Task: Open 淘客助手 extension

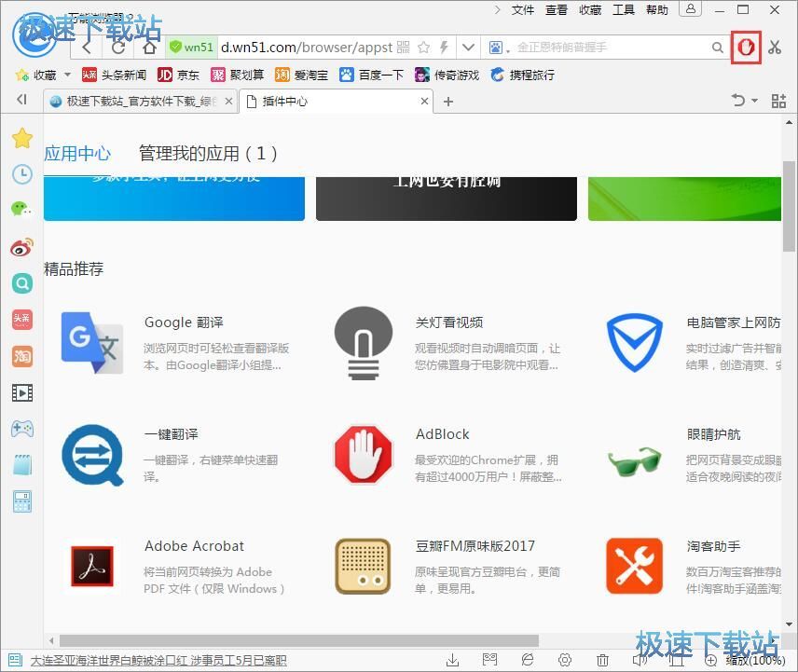Action: tap(713, 546)
